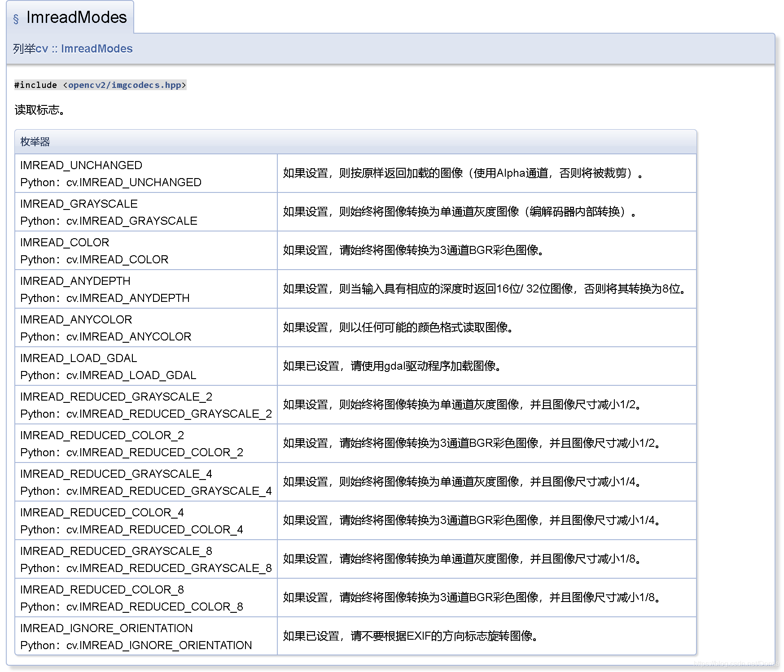The width and height of the screenshot is (784, 672).
Task: Click the IMREAD_REDUCED_COLOR_8 enumerator name
Action: coord(102,589)
